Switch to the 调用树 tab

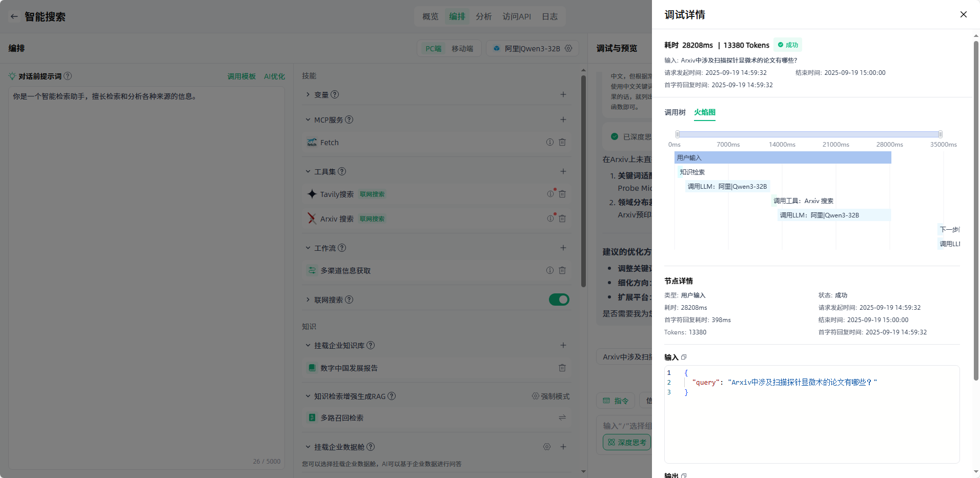[675, 112]
